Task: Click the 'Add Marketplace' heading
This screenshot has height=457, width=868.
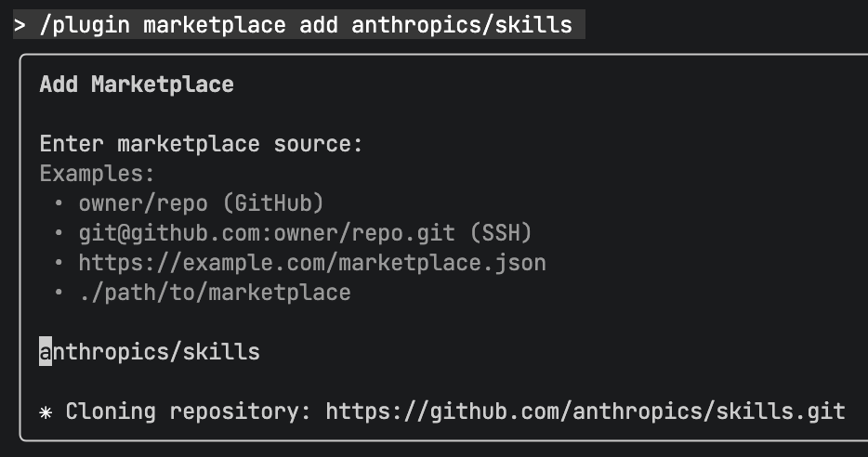Action: click(x=137, y=85)
